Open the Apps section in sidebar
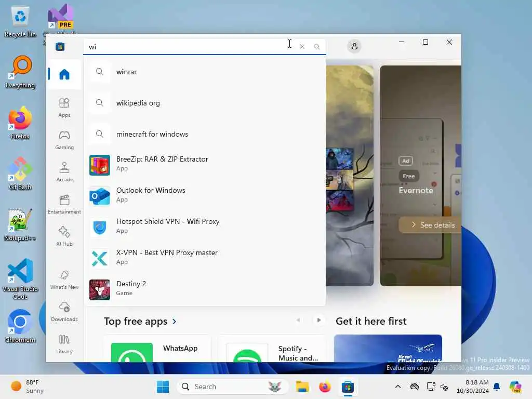Image resolution: width=532 pixels, height=399 pixels. [x=64, y=108]
